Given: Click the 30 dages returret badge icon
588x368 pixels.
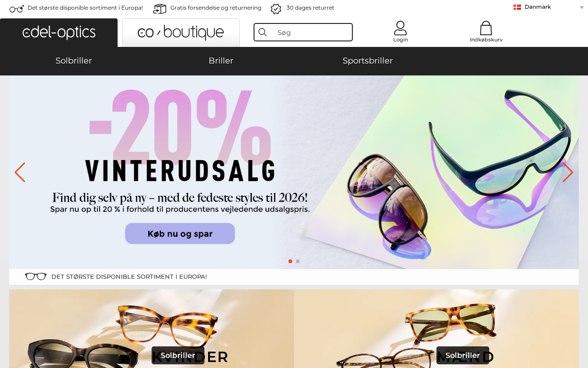Looking at the screenshot, I should point(276,8).
